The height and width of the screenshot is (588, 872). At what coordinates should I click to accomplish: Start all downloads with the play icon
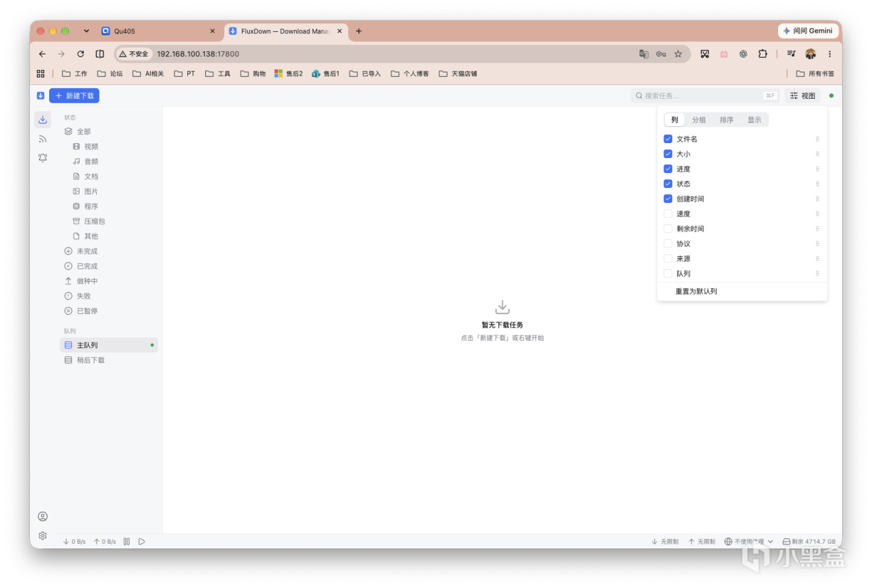click(142, 542)
